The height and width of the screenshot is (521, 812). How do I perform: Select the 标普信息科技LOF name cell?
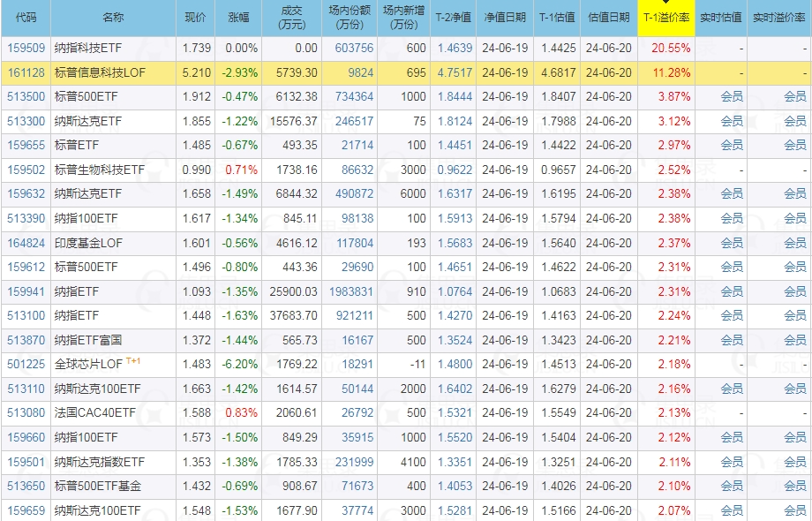(113, 72)
